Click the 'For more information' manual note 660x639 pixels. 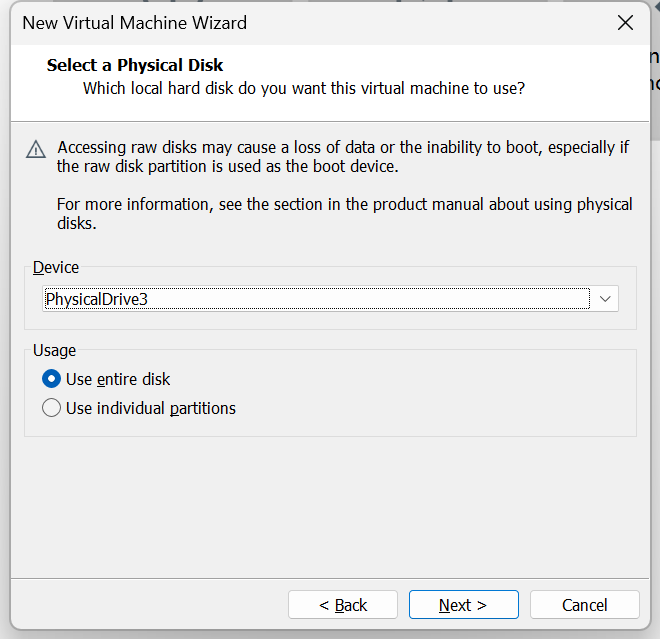tap(344, 214)
